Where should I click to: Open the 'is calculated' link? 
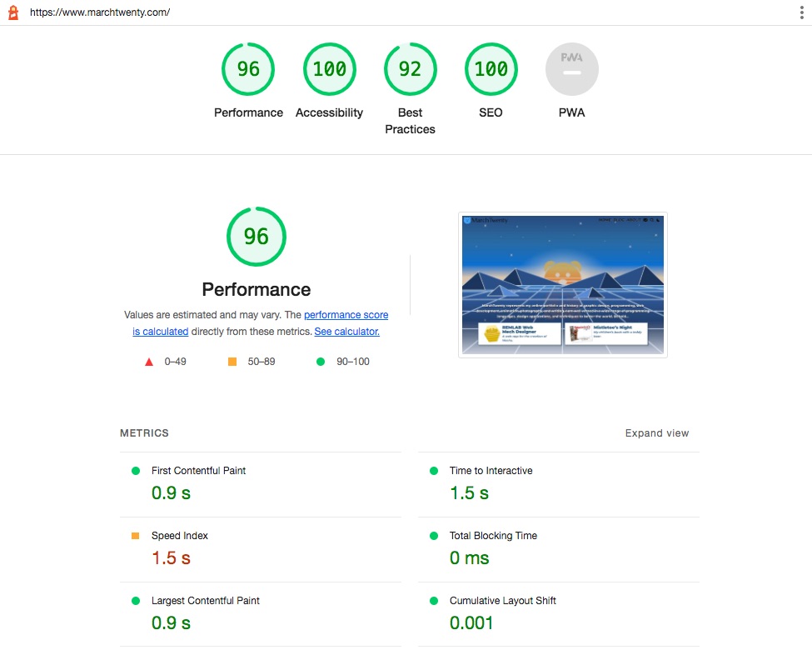(161, 331)
